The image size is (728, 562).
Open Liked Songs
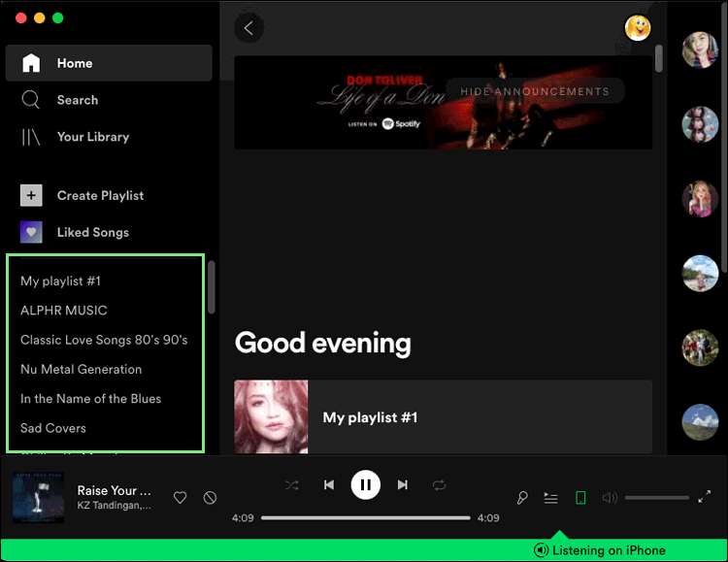tap(93, 232)
